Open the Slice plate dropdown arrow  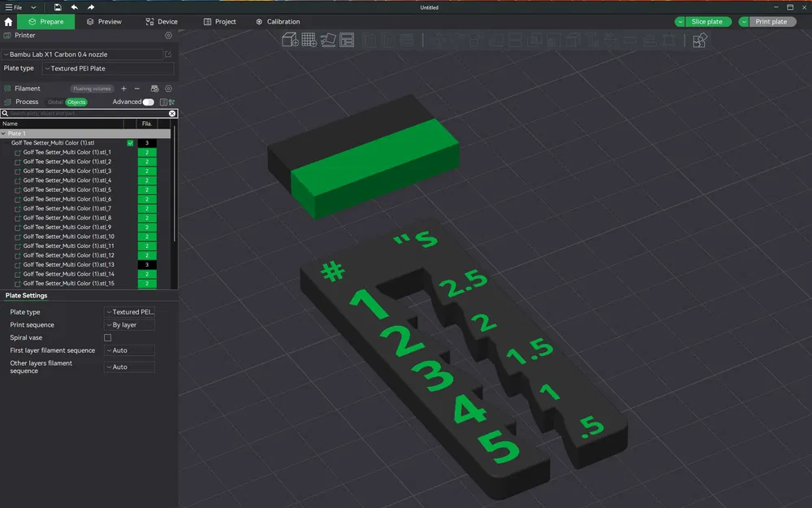pyautogui.click(x=680, y=22)
